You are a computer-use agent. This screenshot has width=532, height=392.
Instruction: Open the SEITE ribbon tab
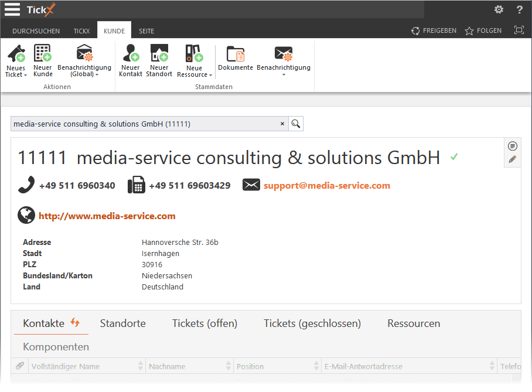tap(146, 31)
